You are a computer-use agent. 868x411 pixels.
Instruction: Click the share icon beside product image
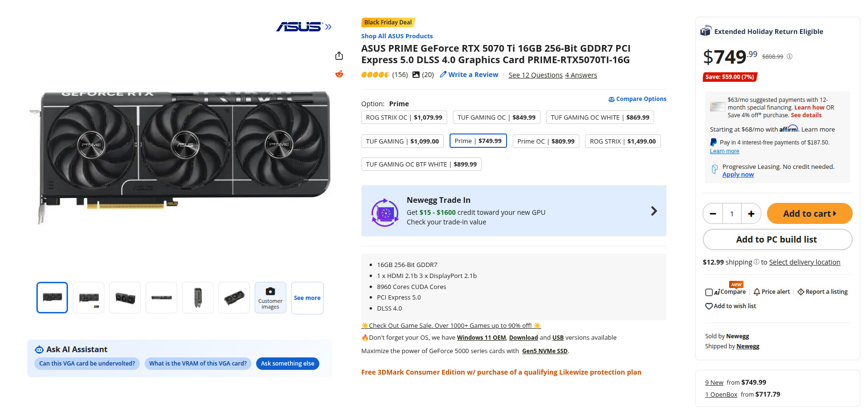tap(339, 56)
